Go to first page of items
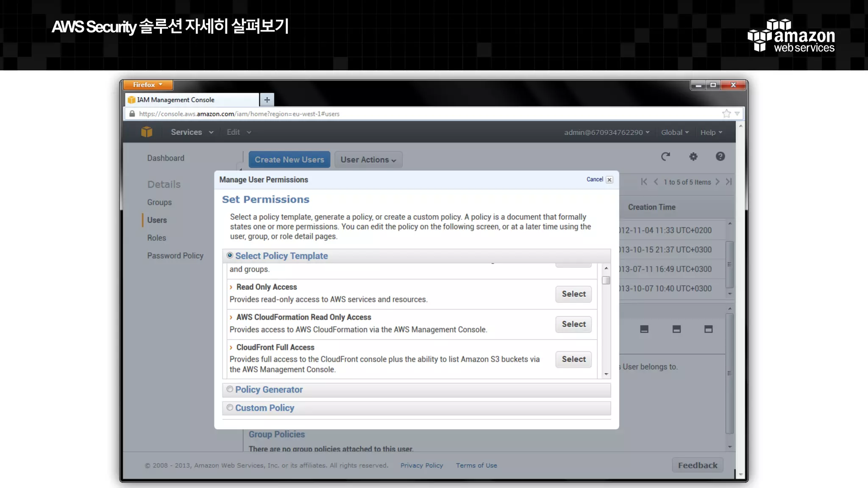Image resolution: width=868 pixels, height=488 pixels. click(x=644, y=182)
